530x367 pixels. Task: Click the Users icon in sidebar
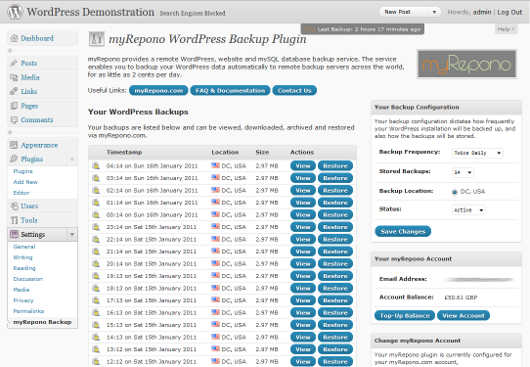(x=14, y=206)
